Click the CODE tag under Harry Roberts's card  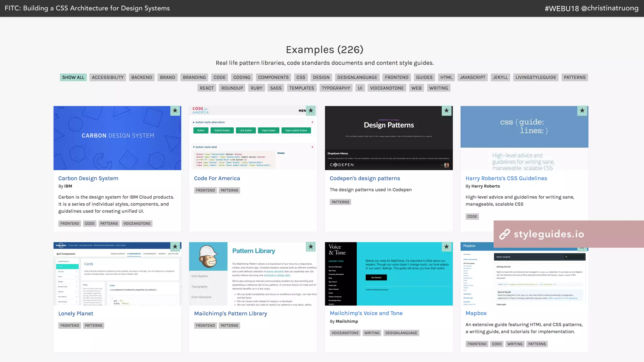(x=472, y=217)
